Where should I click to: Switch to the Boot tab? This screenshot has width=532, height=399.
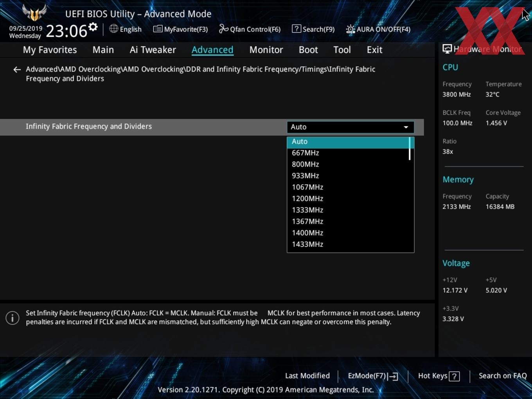point(308,50)
